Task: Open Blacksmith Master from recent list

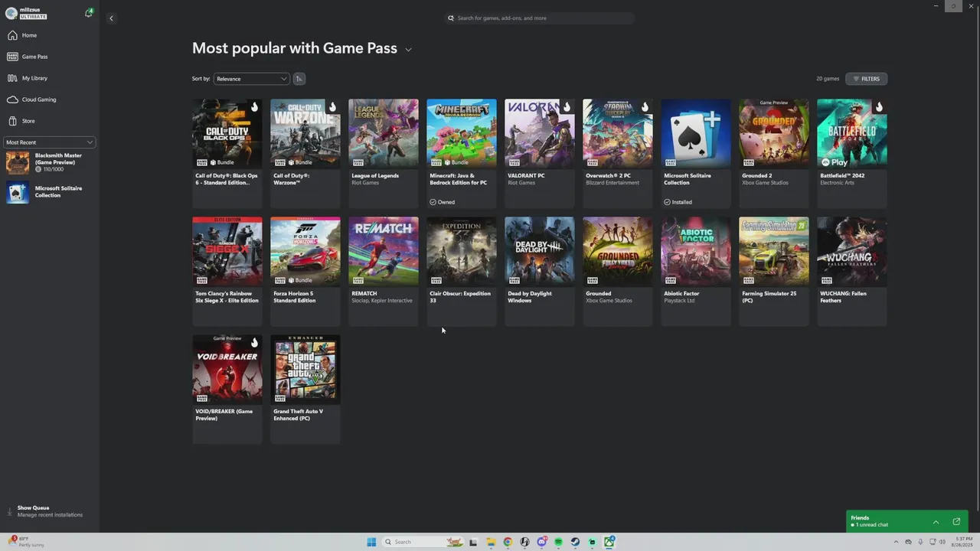Action: pyautogui.click(x=49, y=162)
